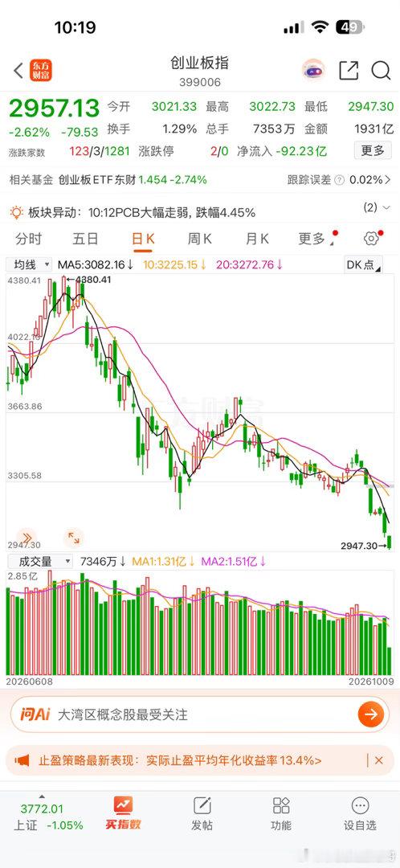This screenshot has width=400, height=868.
Task: Tap MA1:1.31亿 volume value
Action: pyautogui.click(x=162, y=561)
